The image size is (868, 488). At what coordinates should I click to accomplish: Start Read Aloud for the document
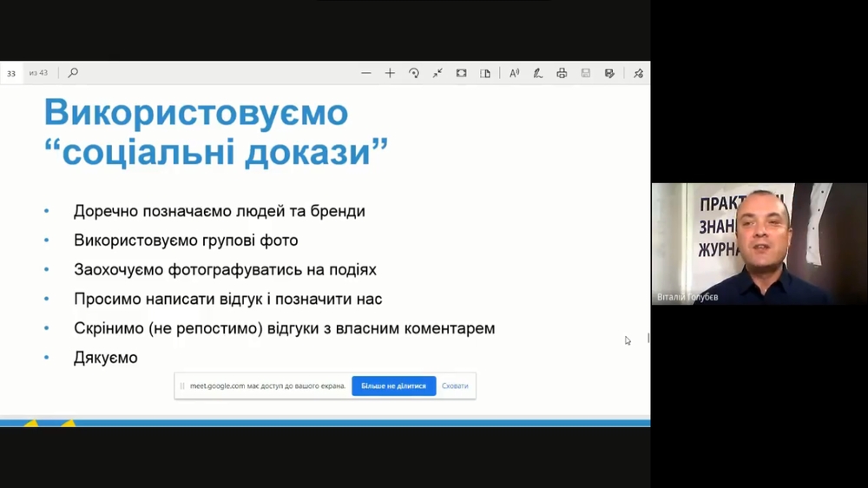(515, 74)
